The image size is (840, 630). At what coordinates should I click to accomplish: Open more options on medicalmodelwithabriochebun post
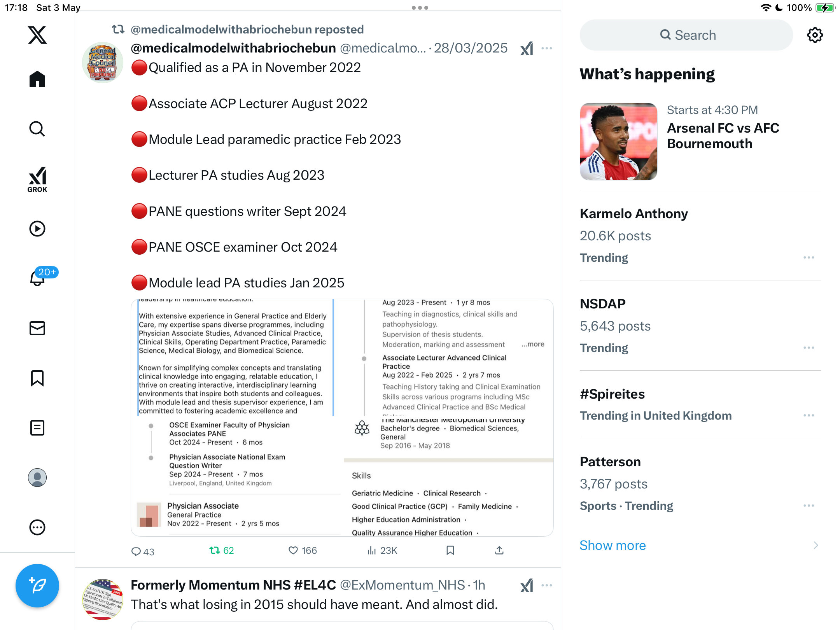pos(547,48)
